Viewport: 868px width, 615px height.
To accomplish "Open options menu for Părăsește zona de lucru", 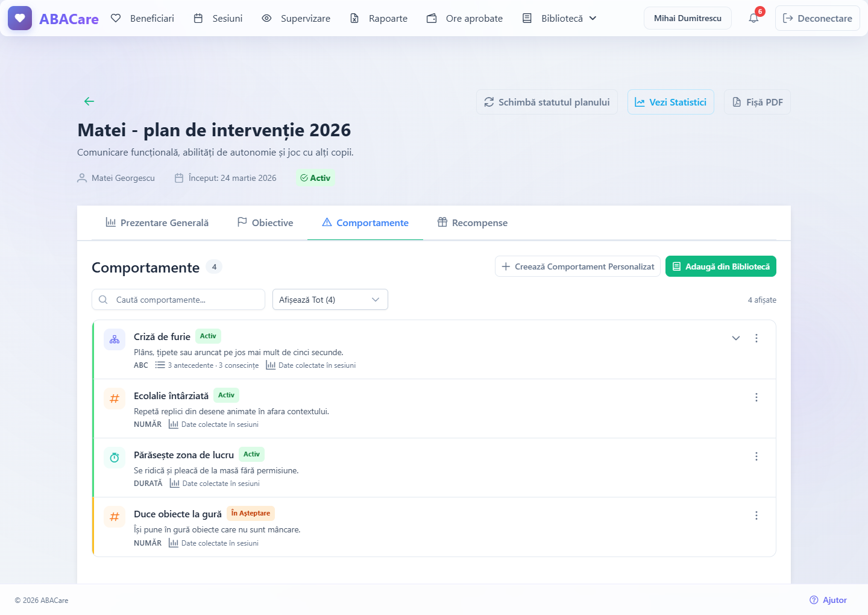I will click(756, 456).
